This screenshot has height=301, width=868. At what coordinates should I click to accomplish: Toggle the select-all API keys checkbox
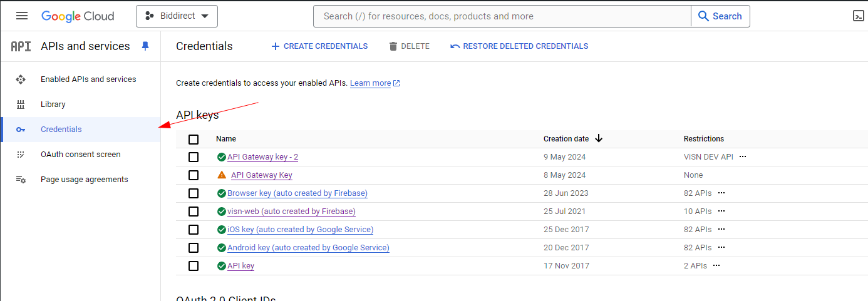click(194, 139)
